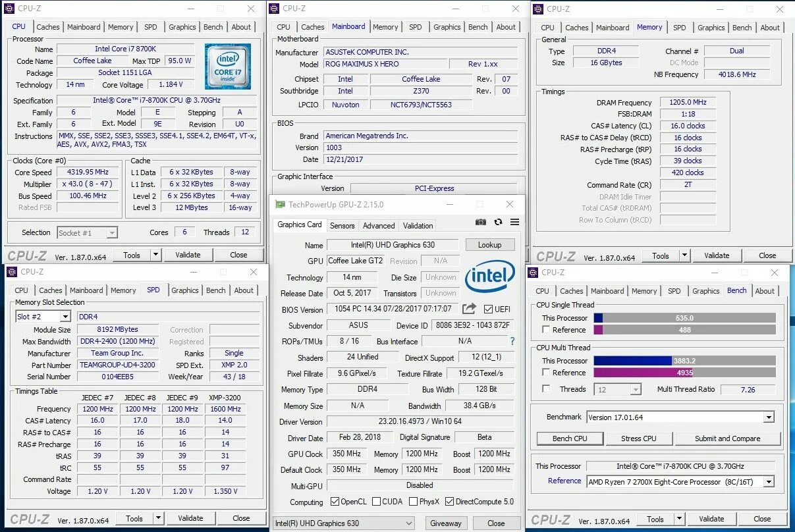Screen dimensions: 795x532
Task: Click the Giveaway button in GPU-Z
Action: click(x=446, y=523)
